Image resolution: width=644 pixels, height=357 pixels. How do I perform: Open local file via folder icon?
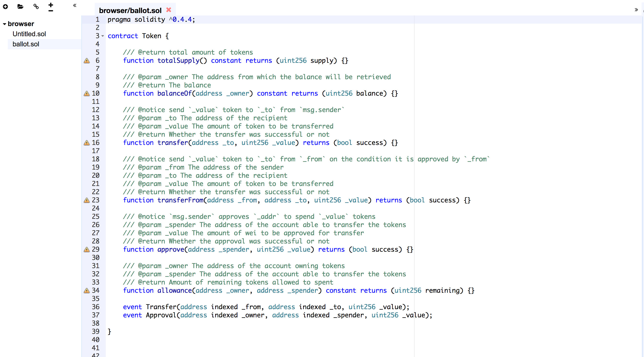[x=20, y=7]
